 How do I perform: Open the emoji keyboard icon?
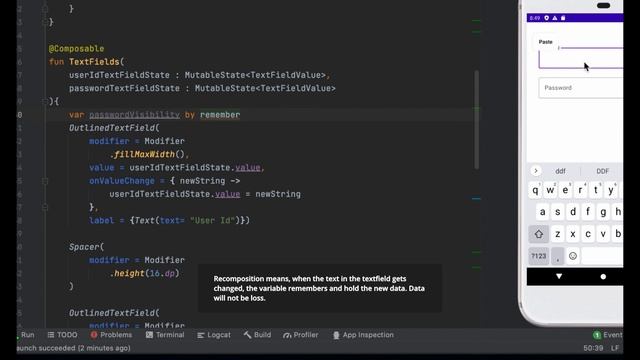(x=573, y=256)
